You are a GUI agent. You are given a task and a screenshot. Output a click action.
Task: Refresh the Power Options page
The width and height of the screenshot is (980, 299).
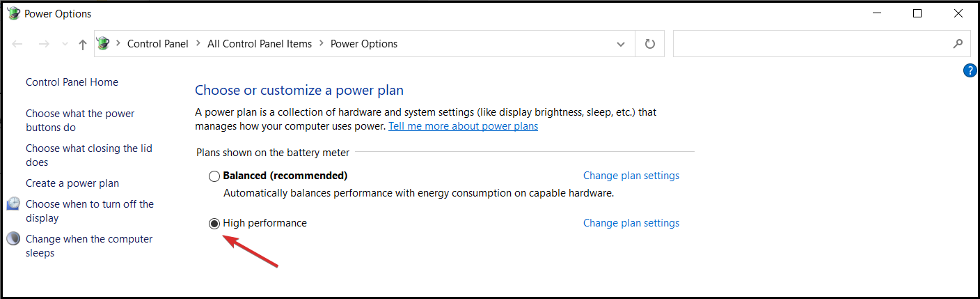click(x=650, y=44)
